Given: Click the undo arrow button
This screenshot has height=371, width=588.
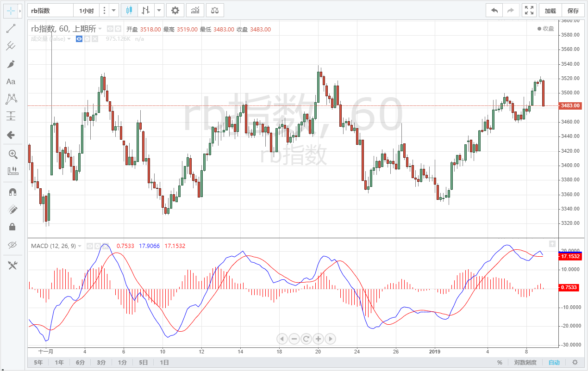Looking at the screenshot, I should point(494,10).
